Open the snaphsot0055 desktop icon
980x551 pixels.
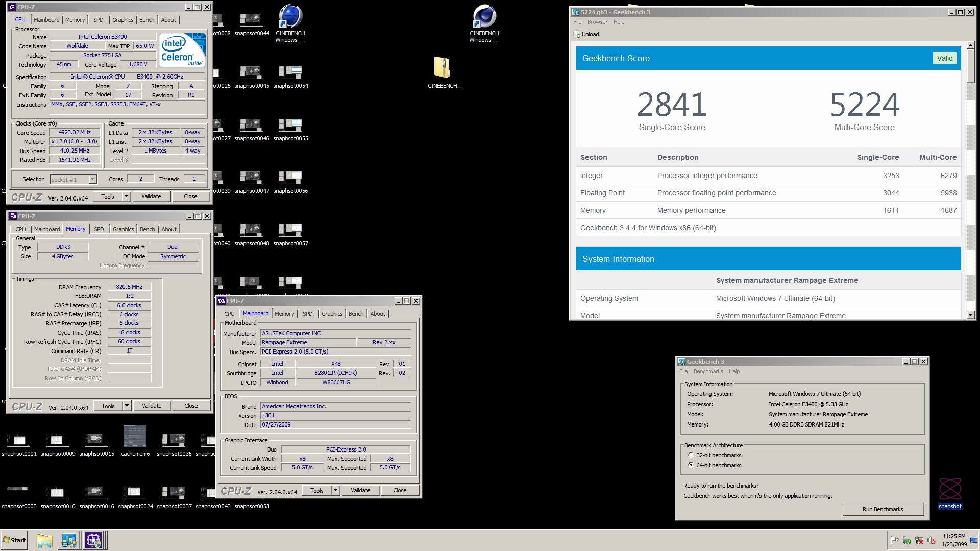click(x=290, y=129)
